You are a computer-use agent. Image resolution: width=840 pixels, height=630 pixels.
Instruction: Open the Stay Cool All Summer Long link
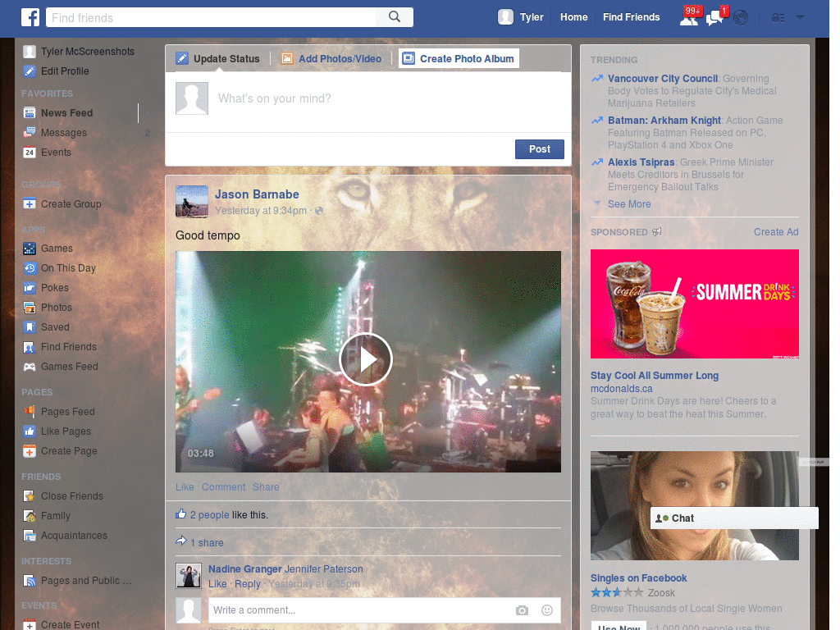654,376
